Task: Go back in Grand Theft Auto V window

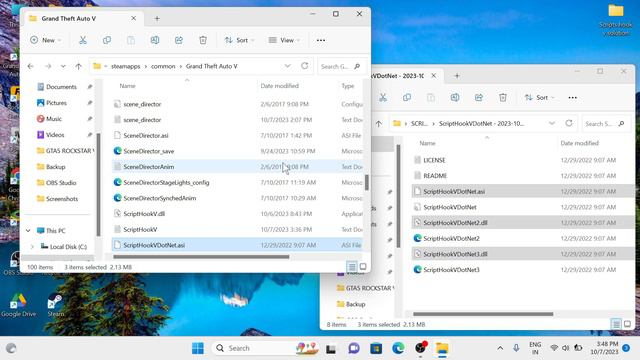Action: click(31, 66)
